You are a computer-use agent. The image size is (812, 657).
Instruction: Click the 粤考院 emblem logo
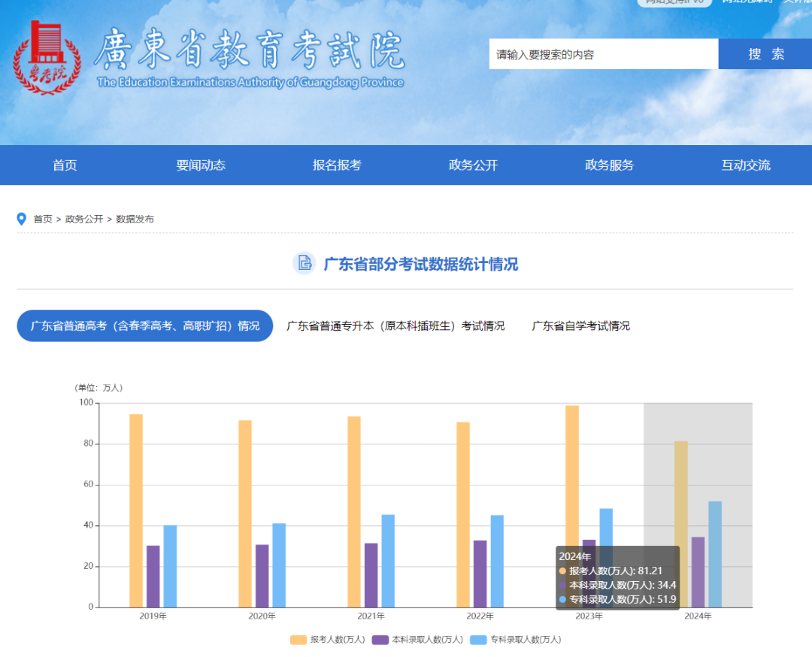[x=47, y=56]
